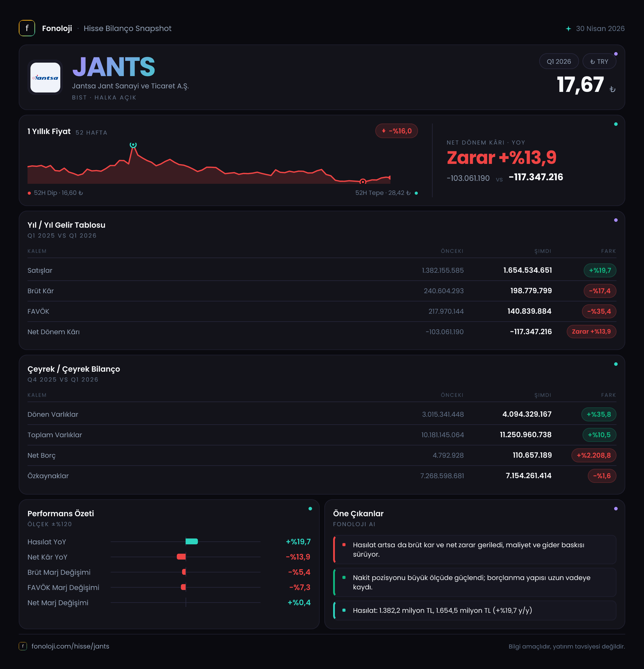
Task: Click the Brüt Kâr -%17,4 badge
Action: click(x=600, y=291)
